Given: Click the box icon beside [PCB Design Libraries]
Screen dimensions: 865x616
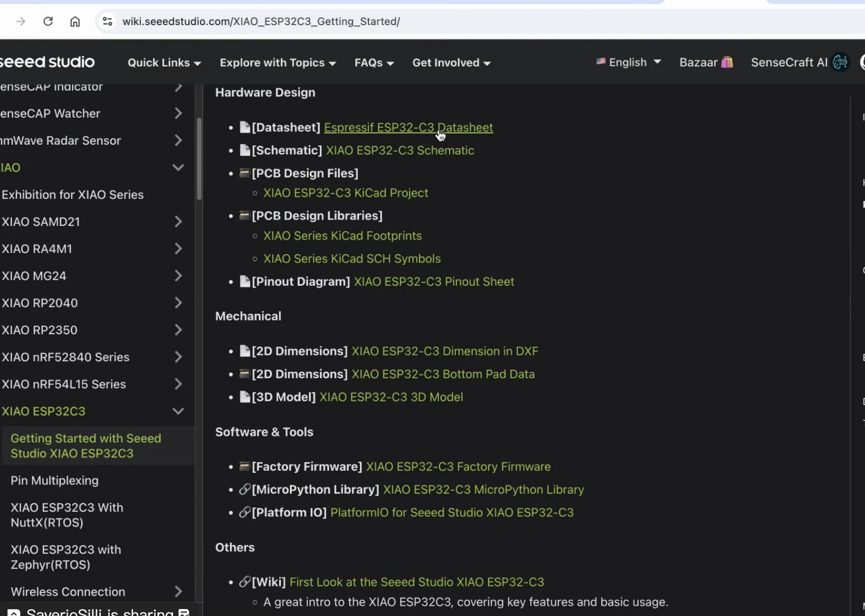Looking at the screenshot, I should tap(245, 216).
